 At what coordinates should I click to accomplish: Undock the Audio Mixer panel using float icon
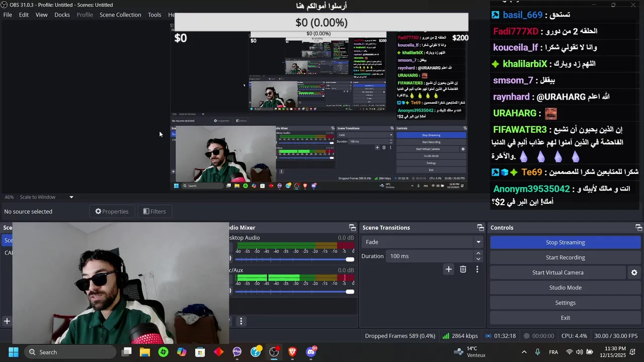(x=352, y=228)
